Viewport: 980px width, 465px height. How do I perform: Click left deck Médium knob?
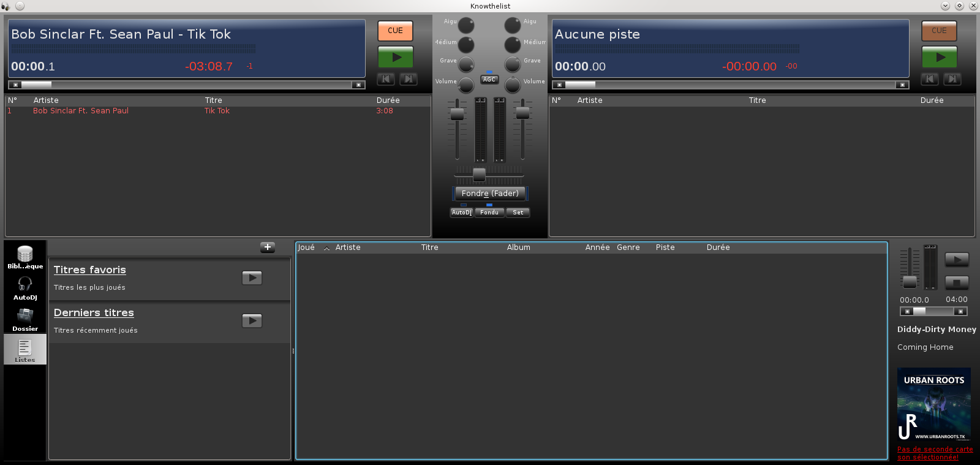click(466, 45)
